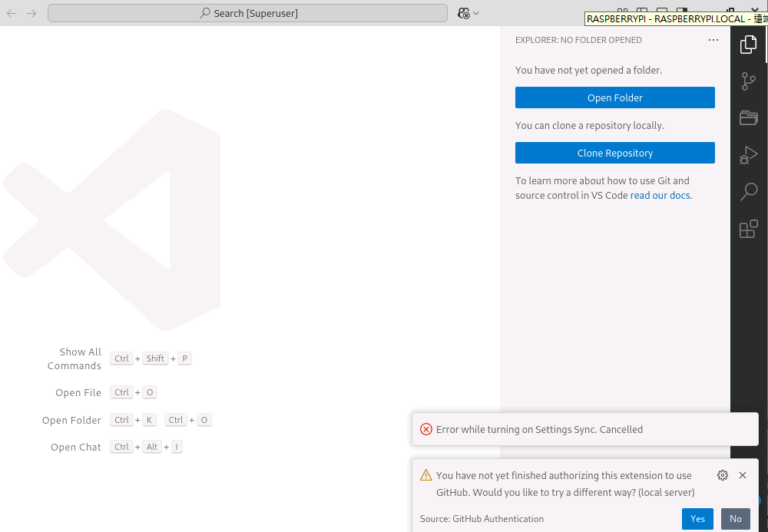768x532 pixels.
Task: Go forward using the right arrow
Action: click(31, 13)
